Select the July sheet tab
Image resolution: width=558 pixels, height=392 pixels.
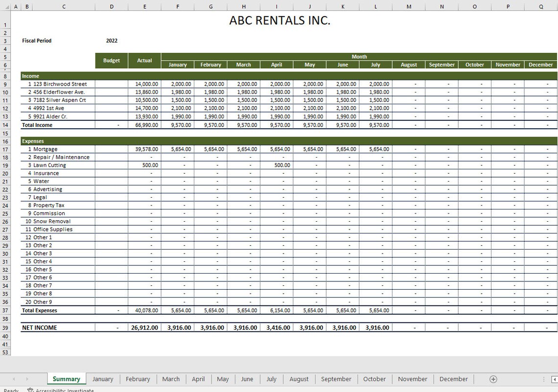pyautogui.click(x=271, y=379)
